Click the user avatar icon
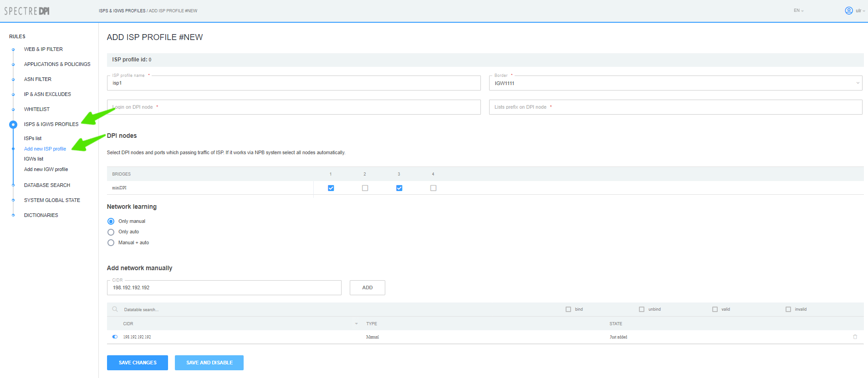Viewport: 868px width, 378px height. click(848, 10)
